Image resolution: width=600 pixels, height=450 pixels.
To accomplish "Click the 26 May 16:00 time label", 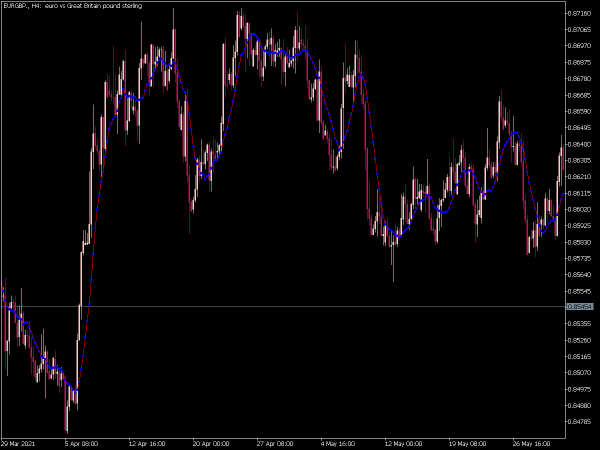I will point(531,444).
